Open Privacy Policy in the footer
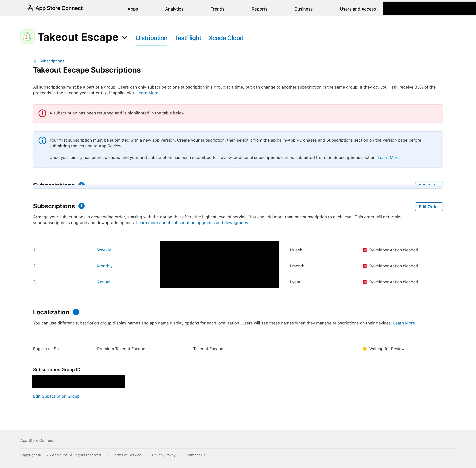This screenshot has height=468, width=476. (x=164, y=455)
